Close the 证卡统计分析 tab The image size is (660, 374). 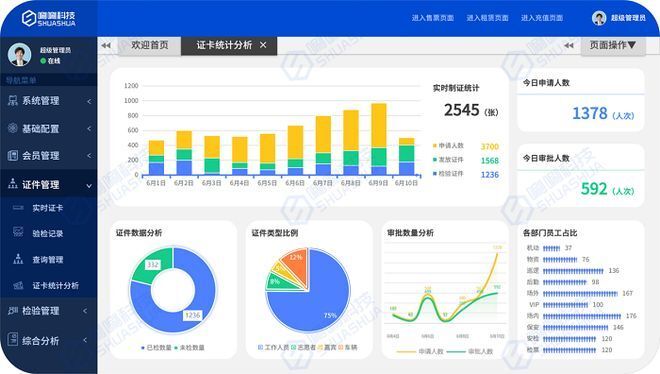[x=263, y=45]
